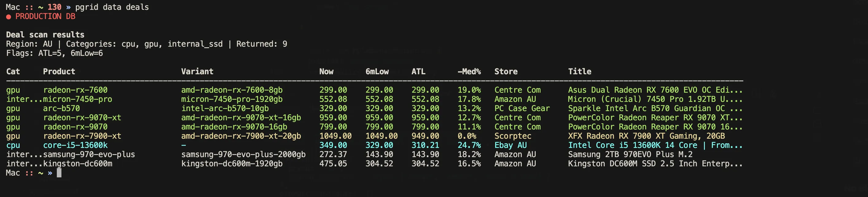Click the Samsung 2TB 970EVO Plus M.2 title

pyautogui.click(x=630, y=155)
